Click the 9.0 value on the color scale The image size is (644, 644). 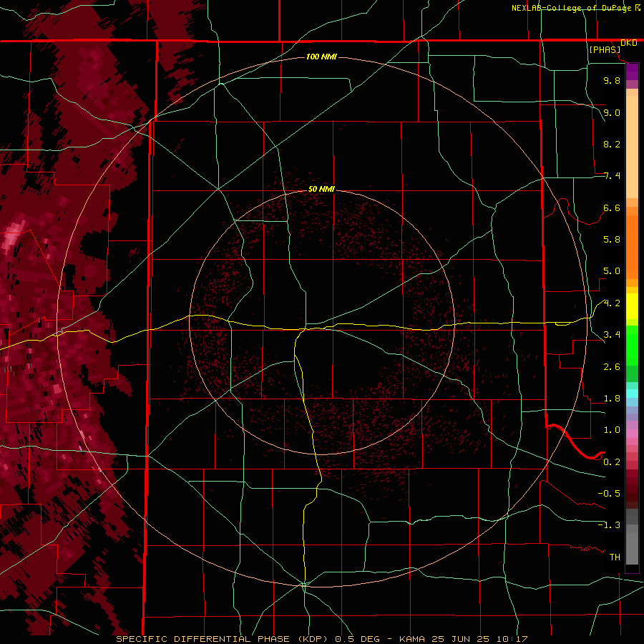click(612, 112)
